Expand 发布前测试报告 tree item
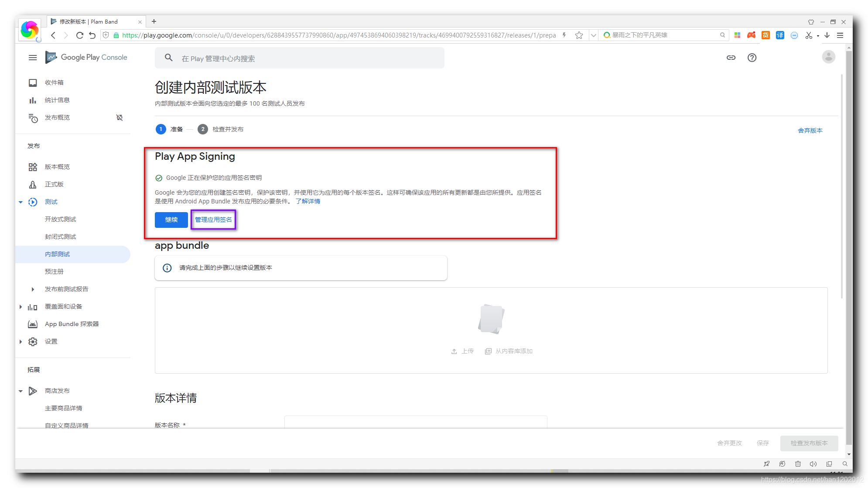This screenshot has width=868, height=488. coord(33,289)
